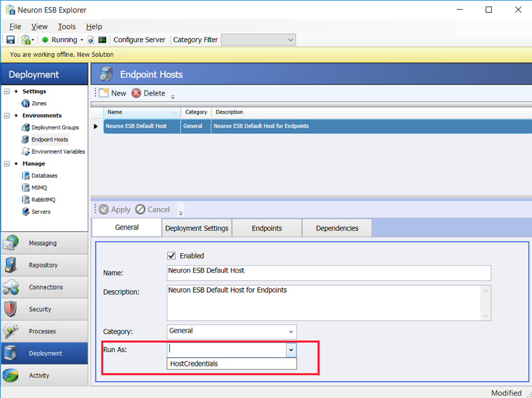Click the console monitor toolbar icon
The width and height of the screenshot is (532, 398).
102,39
